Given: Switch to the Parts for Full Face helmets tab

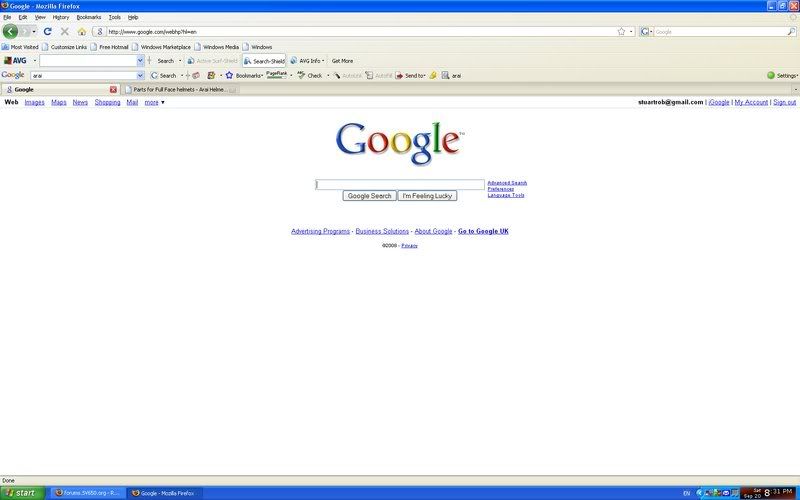Looking at the screenshot, I should point(180,89).
